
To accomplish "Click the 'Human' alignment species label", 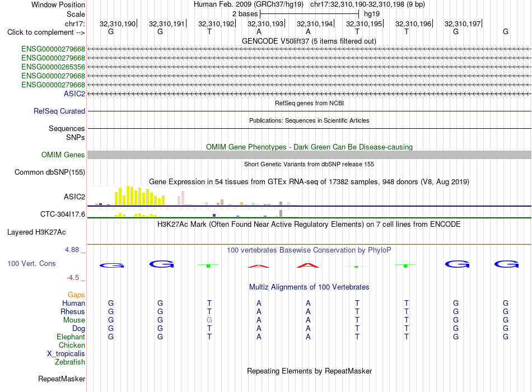I will (73, 303).
